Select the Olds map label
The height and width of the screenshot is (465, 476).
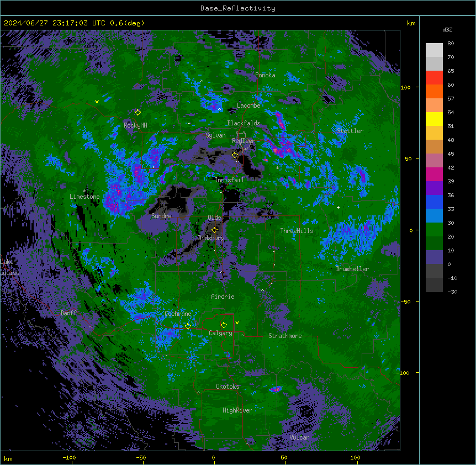[214, 218]
